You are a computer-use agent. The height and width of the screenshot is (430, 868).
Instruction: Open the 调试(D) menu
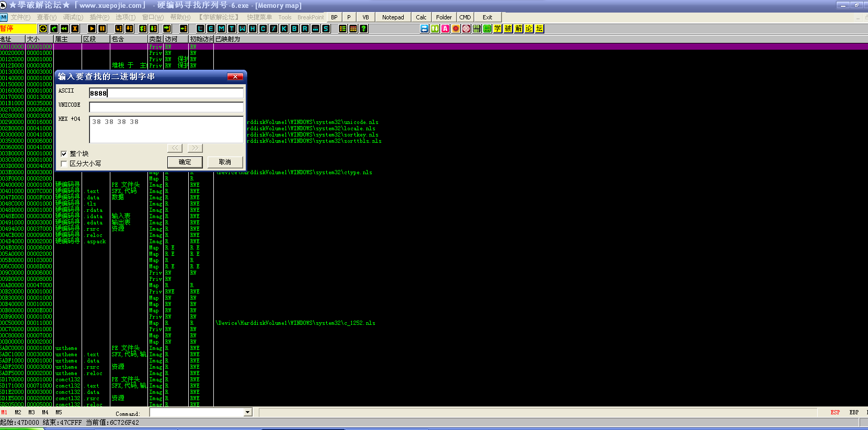[73, 17]
